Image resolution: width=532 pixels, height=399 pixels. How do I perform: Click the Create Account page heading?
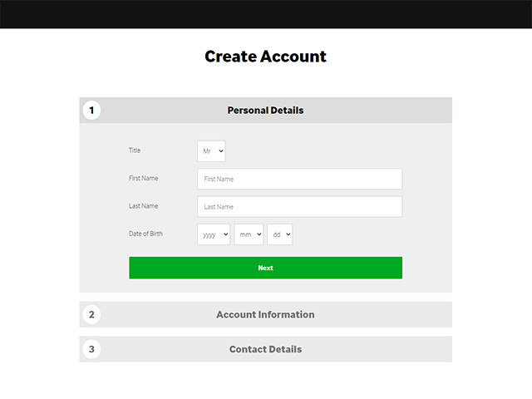pyautogui.click(x=266, y=57)
